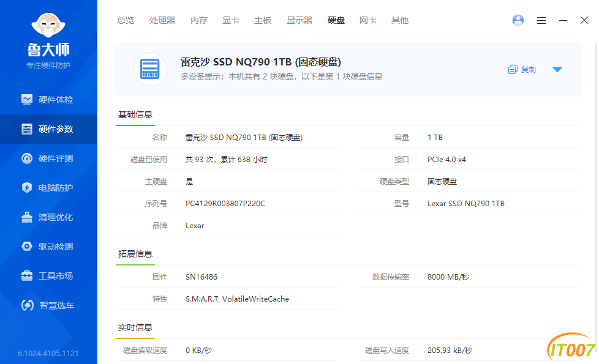Click serial number PC4129R003807P220C
This screenshot has height=364, width=599.
225,203
